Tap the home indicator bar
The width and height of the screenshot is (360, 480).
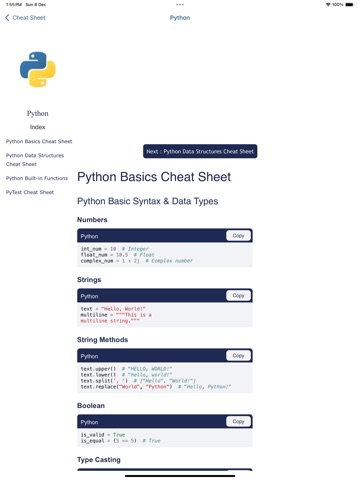pos(180,476)
